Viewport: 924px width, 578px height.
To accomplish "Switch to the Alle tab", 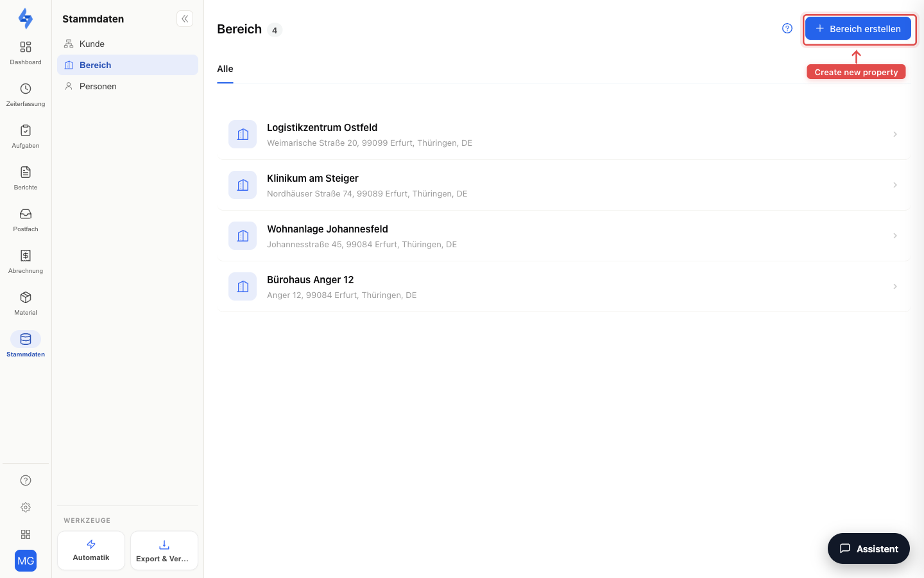I will 225,69.
